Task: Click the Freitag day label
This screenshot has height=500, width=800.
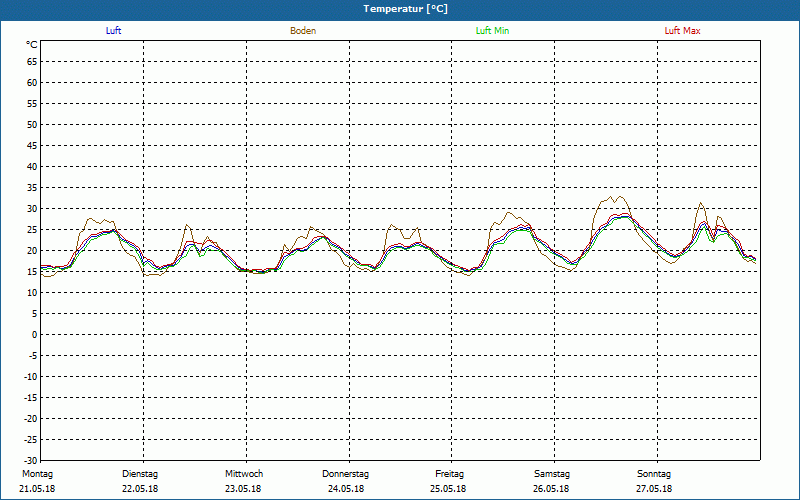Action: click(x=449, y=474)
